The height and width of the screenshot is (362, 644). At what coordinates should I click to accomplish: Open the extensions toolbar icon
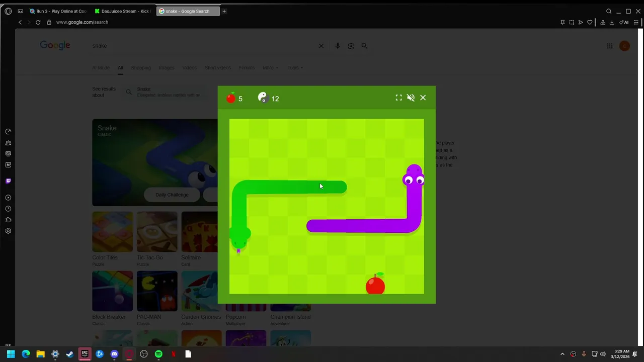603,22
